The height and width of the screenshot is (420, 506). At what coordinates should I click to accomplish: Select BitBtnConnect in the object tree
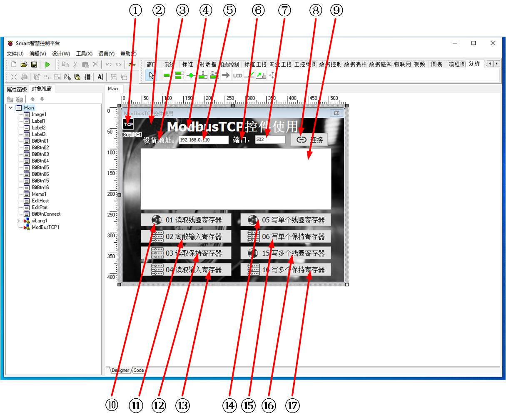coord(46,214)
